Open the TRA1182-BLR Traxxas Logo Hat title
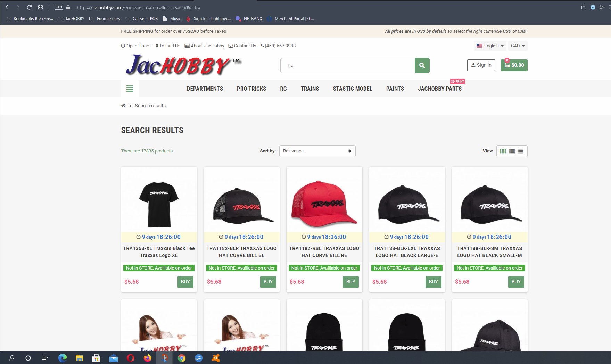 (242, 252)
